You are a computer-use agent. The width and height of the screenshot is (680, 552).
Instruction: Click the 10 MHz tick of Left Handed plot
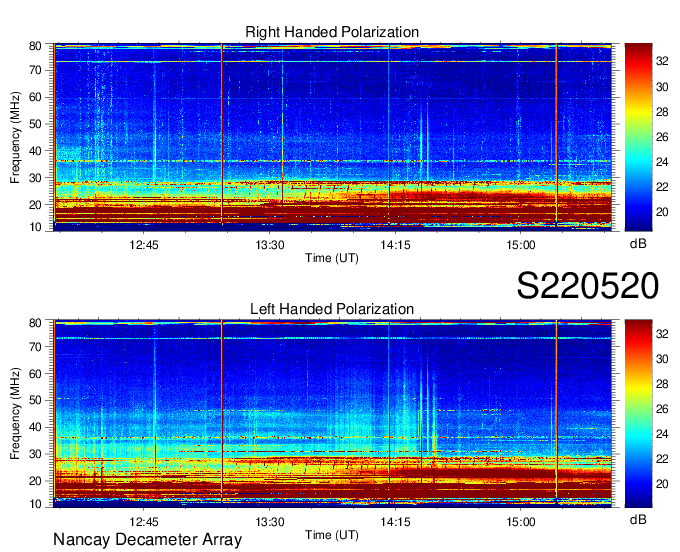[35, 504]
